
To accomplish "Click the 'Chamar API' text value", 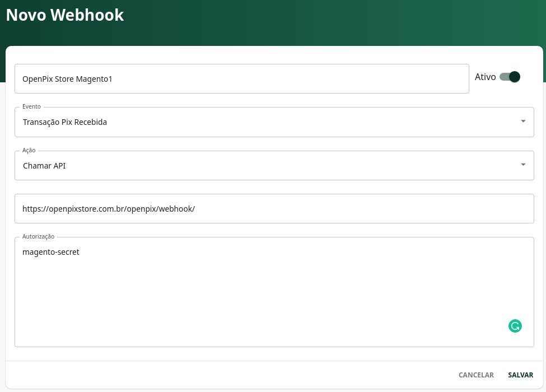I will pos(44,165).
